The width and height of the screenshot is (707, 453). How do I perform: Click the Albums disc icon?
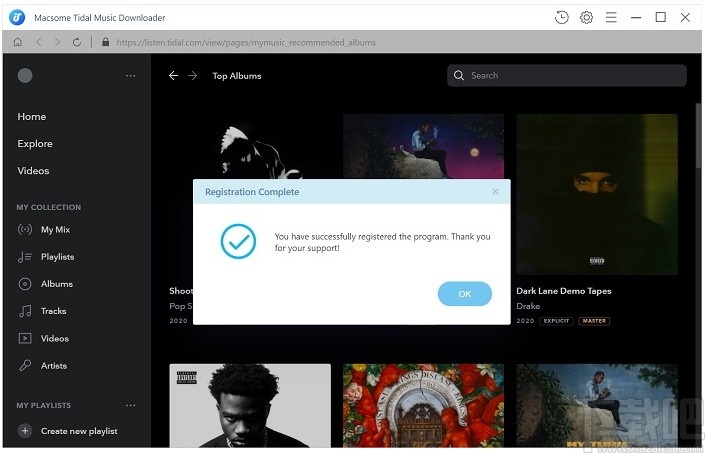(x=25, y=284)
